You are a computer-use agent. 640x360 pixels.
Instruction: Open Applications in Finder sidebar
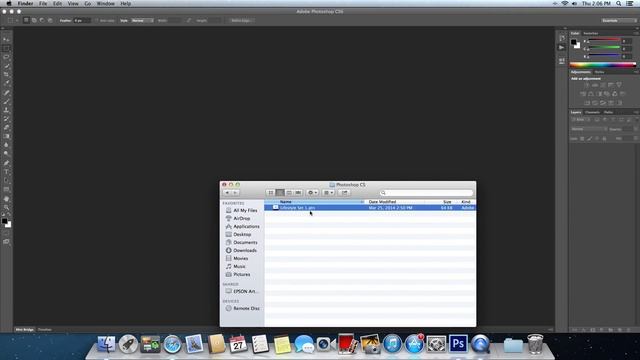click(x=246, y=227)
